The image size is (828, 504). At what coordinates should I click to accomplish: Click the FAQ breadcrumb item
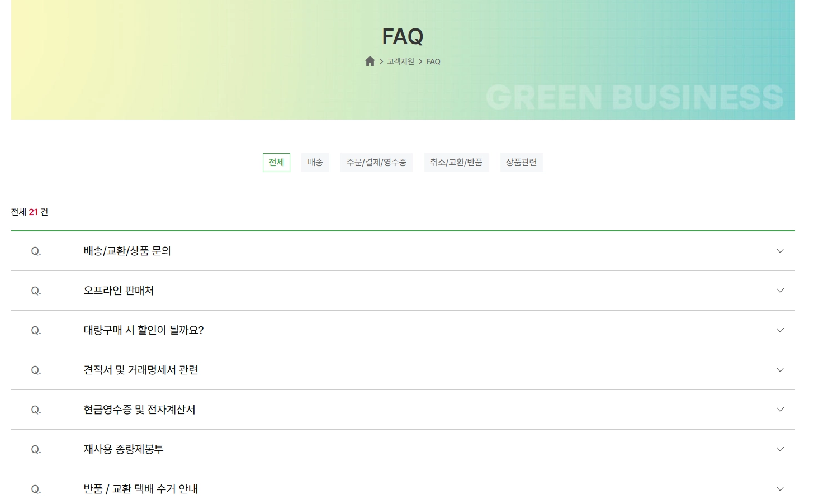(433, 61)
